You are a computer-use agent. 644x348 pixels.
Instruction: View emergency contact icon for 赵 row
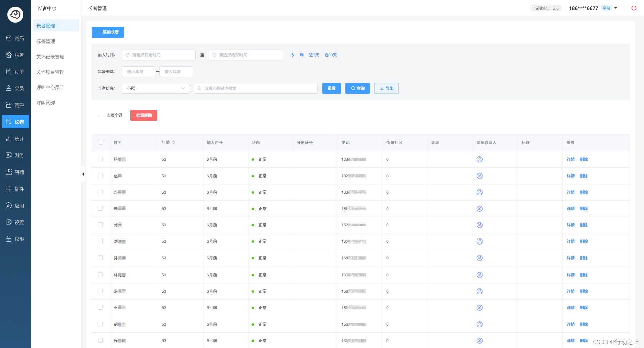pos(480,176)
